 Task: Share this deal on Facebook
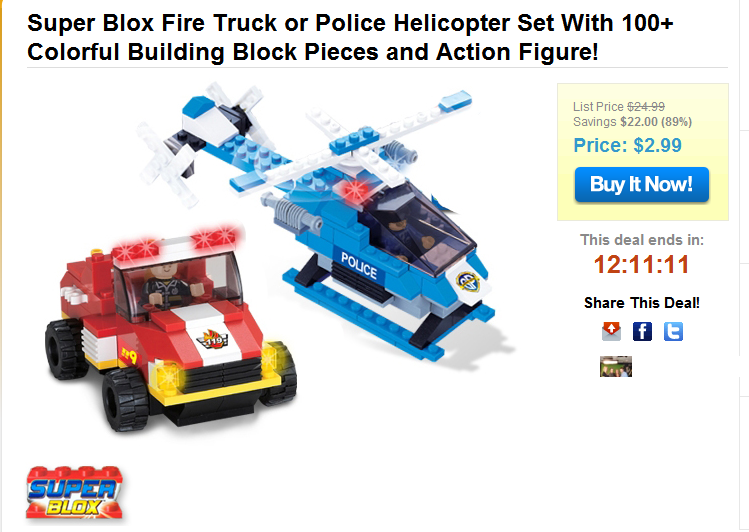point(642,331)
